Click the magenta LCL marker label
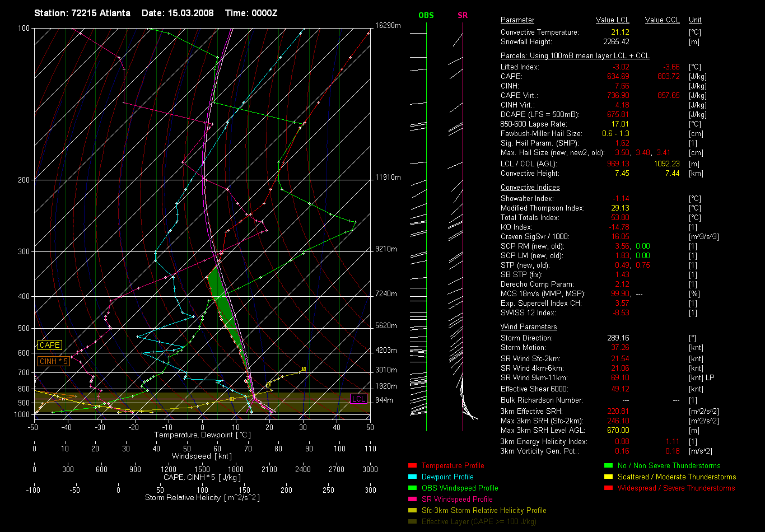Viewport: 765px width, 532px height. pos(358,399)
